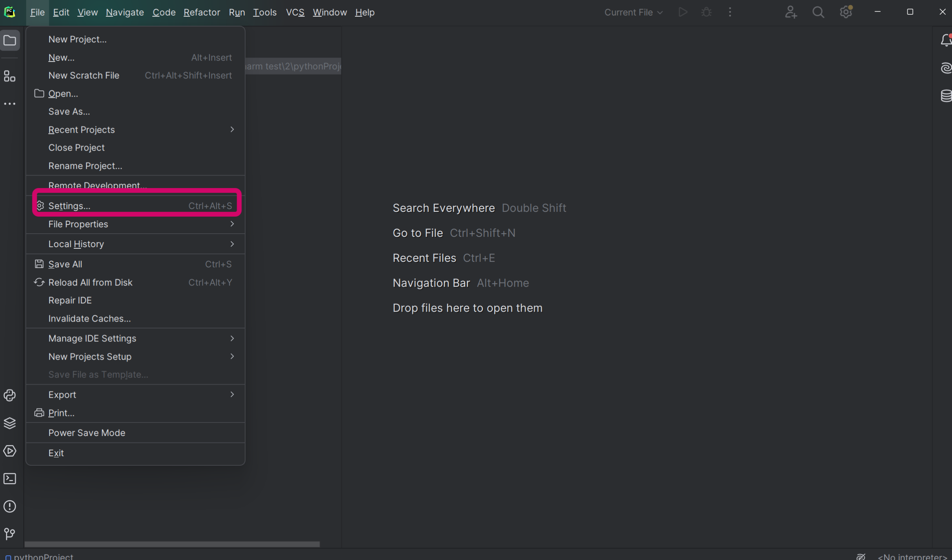Open the Problems tool window
This screenshot has width=952, height=560.
pyautogui.click(x=10, y=506)
